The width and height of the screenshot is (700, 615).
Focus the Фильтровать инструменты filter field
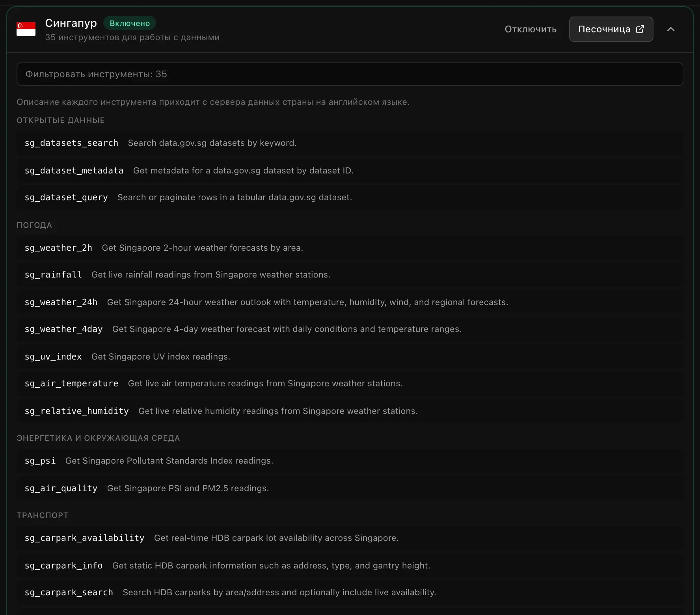click(350, 74)
